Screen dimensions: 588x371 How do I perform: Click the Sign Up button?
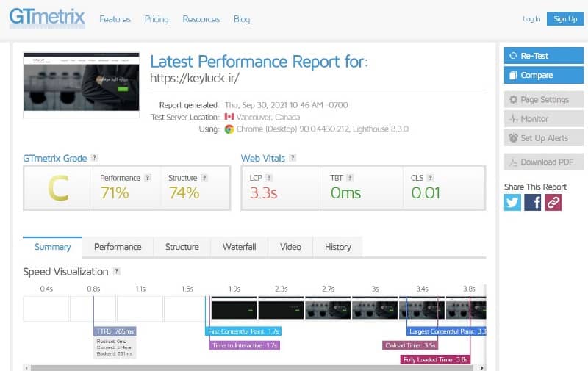click(x=565, y=19)
